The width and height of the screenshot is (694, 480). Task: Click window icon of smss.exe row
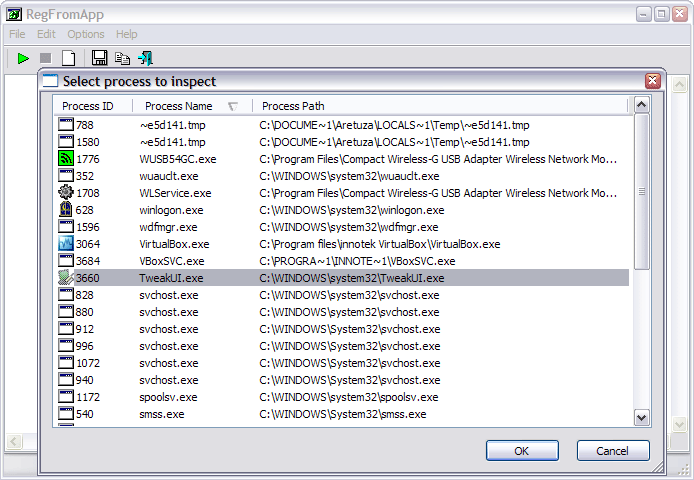pos(66,413)
